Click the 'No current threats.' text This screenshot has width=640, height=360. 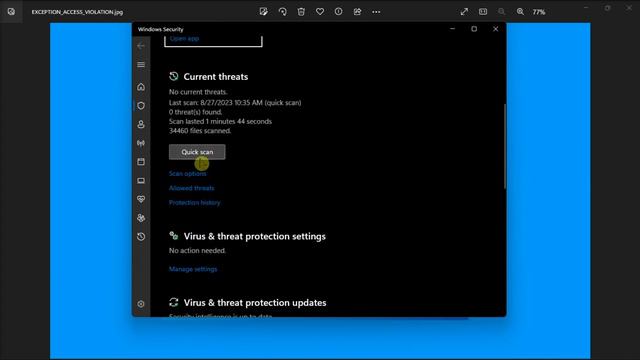click(x=198, y=92)
